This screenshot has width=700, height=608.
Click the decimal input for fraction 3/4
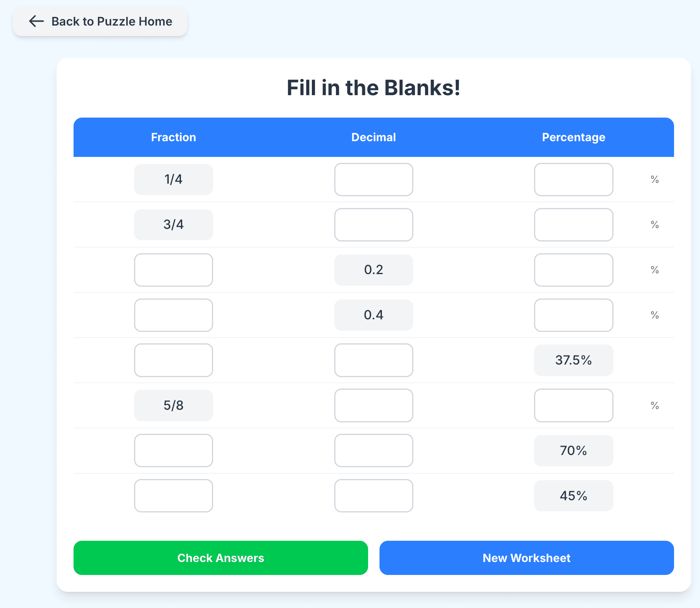(x=374, y=225)
